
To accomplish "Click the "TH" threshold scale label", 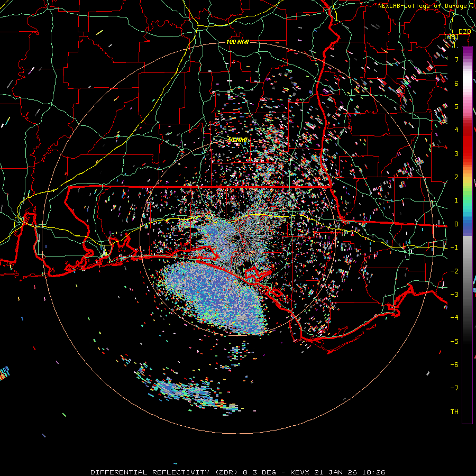I will click(454, 412).
